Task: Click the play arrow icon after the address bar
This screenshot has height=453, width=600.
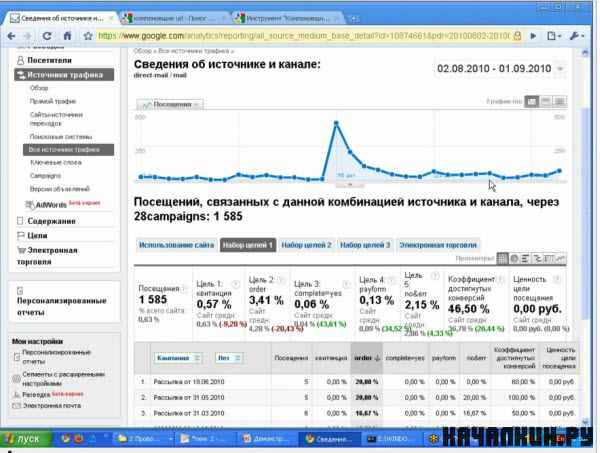Action: coord(533,36)
